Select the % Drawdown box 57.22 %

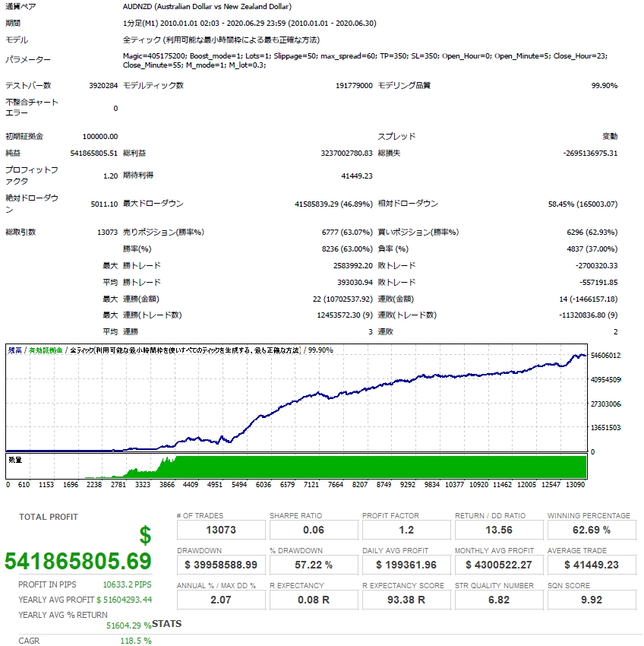[x=314, y=565]
